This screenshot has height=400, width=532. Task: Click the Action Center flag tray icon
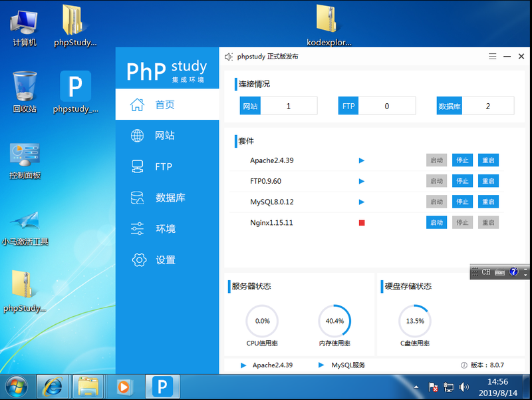[434, 387]
